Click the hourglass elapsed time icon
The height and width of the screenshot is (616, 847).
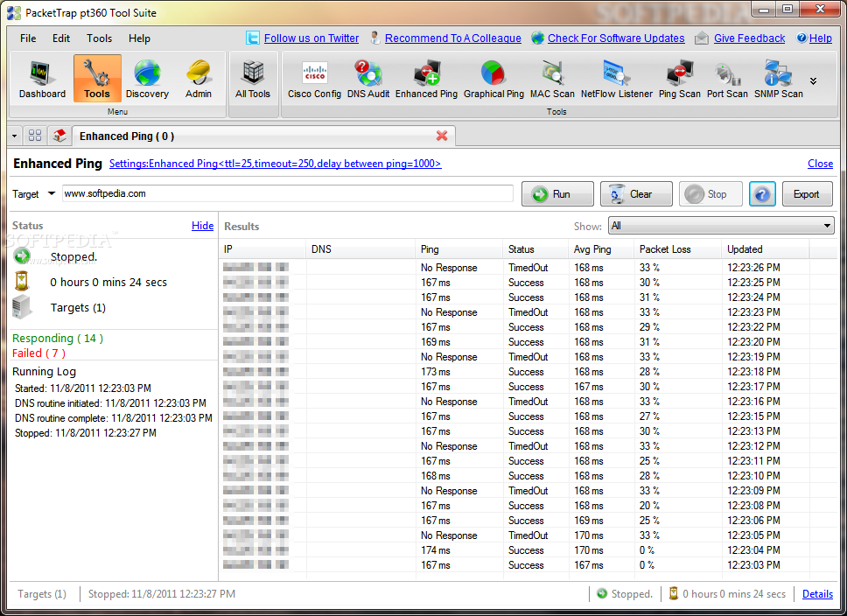pyautogui.click(x=22, y=282)
